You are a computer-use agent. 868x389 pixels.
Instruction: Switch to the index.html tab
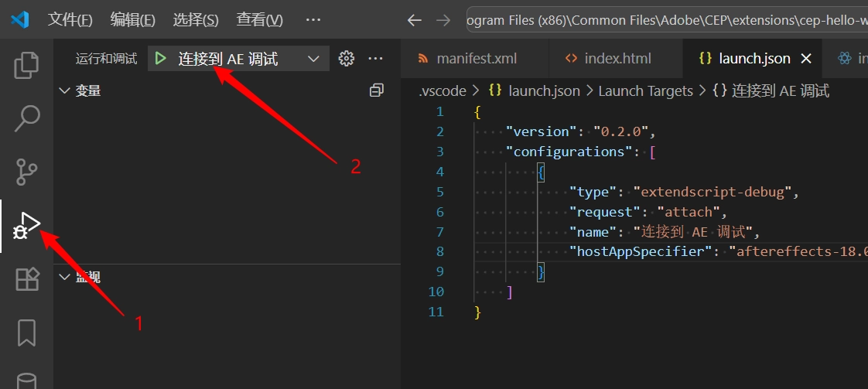tap(617, 59)
